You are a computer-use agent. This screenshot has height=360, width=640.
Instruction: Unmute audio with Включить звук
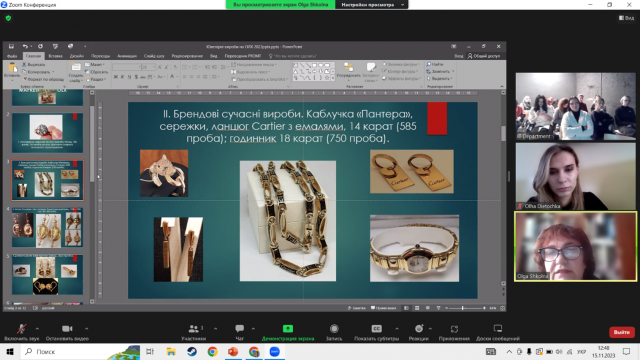[22, 332]
